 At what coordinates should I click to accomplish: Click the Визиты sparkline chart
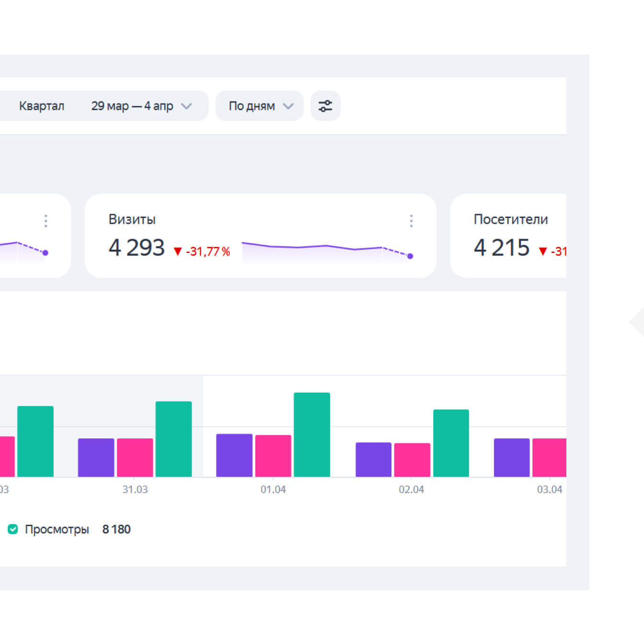click(x=326, y=250)
